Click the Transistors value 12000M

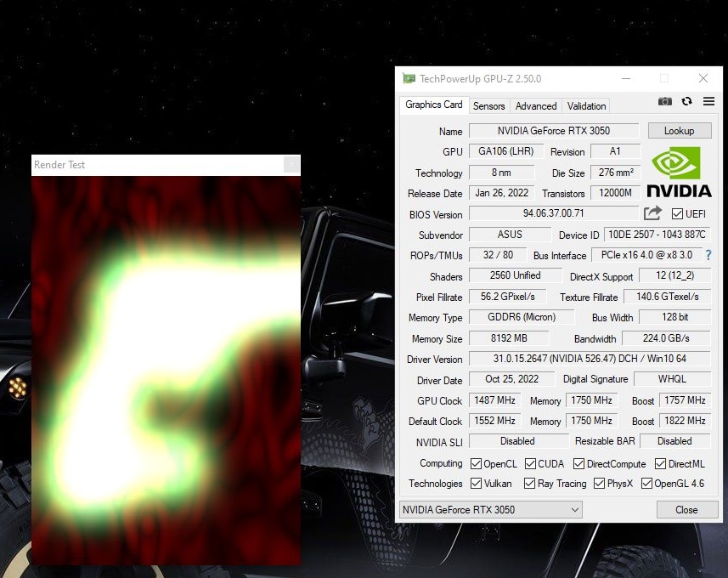click(616, 193)
